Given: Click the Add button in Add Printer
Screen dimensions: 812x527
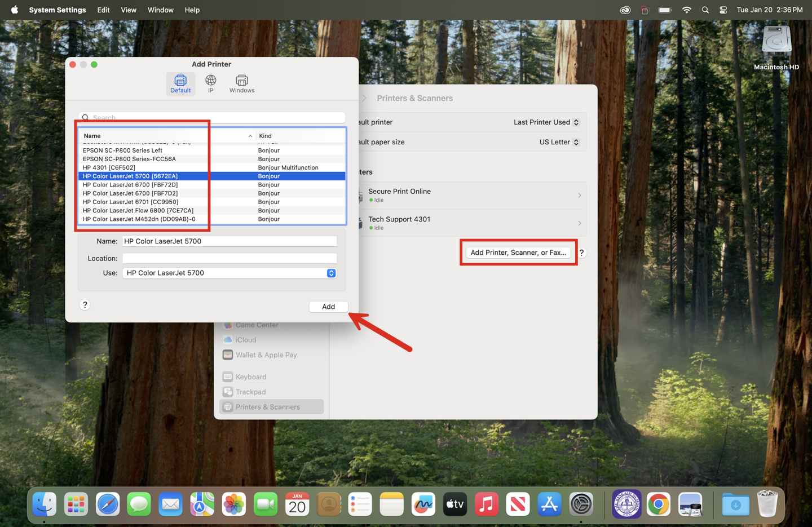Looking at the screenshot, I should coord(328,307).
